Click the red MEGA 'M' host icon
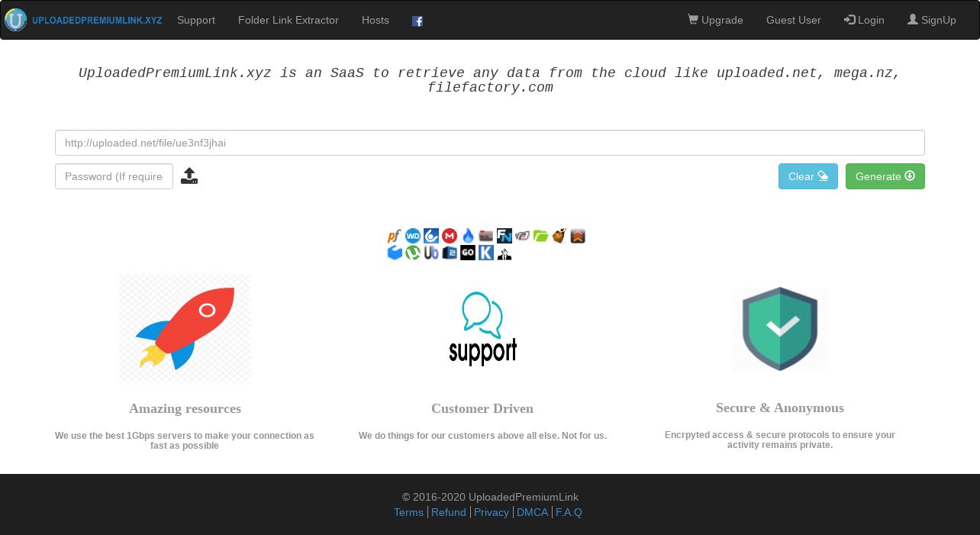The width and height of the screenshot is (980, 535). [x=450, y=236]
